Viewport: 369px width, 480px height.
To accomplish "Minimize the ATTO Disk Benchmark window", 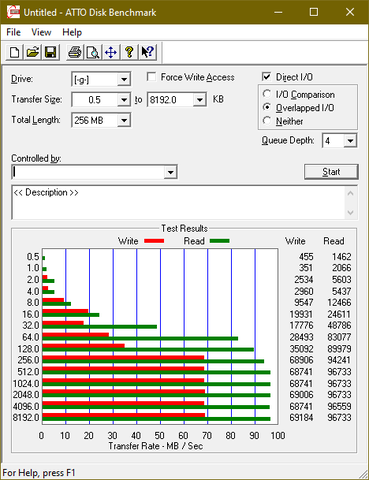I will point(278,12).
